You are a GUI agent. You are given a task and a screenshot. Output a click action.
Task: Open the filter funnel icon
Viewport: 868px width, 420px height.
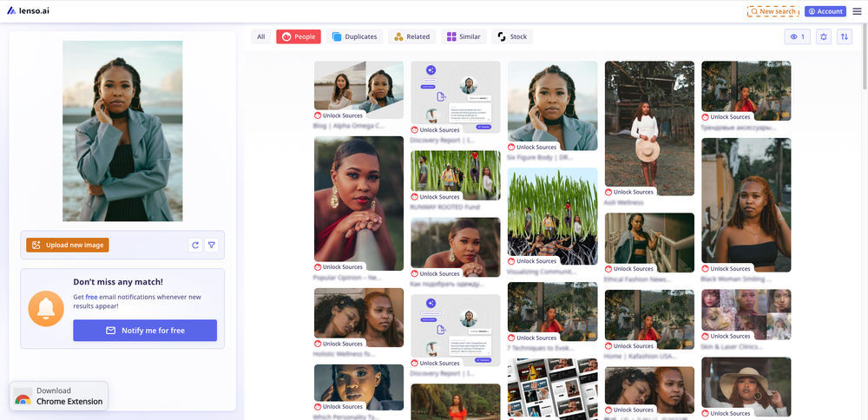[212, 246]
